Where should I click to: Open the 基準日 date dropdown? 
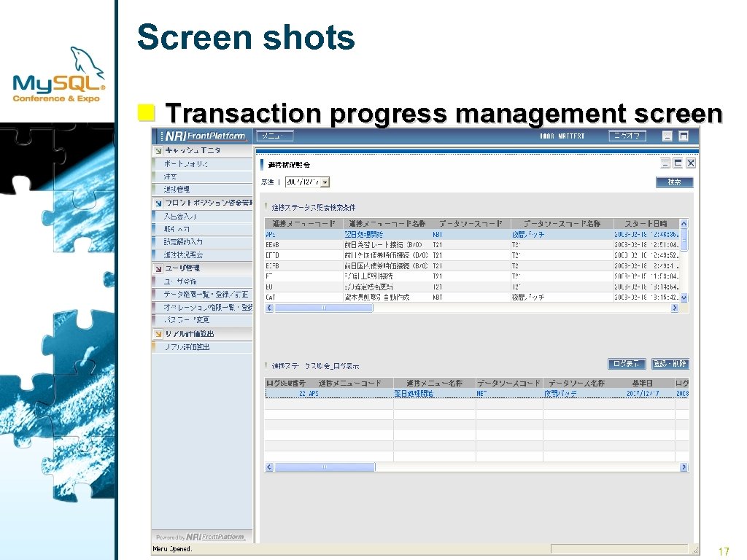324,182
